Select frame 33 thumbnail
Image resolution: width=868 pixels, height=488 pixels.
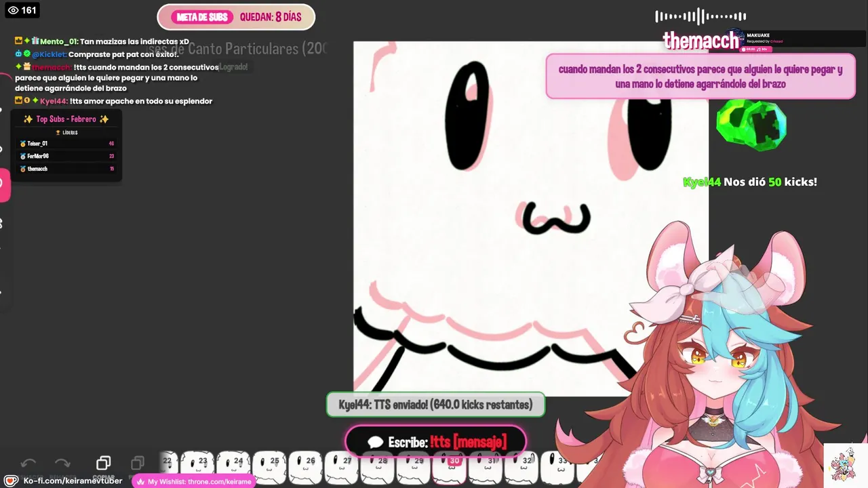click(558, 466)
